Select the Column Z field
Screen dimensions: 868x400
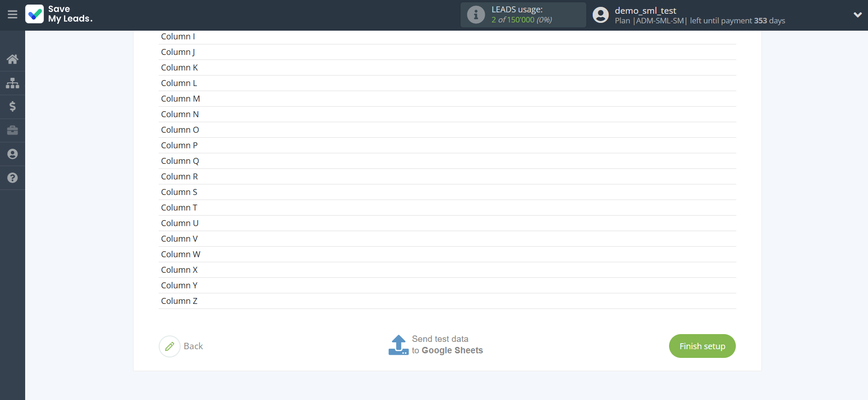(x=447, y=301)
